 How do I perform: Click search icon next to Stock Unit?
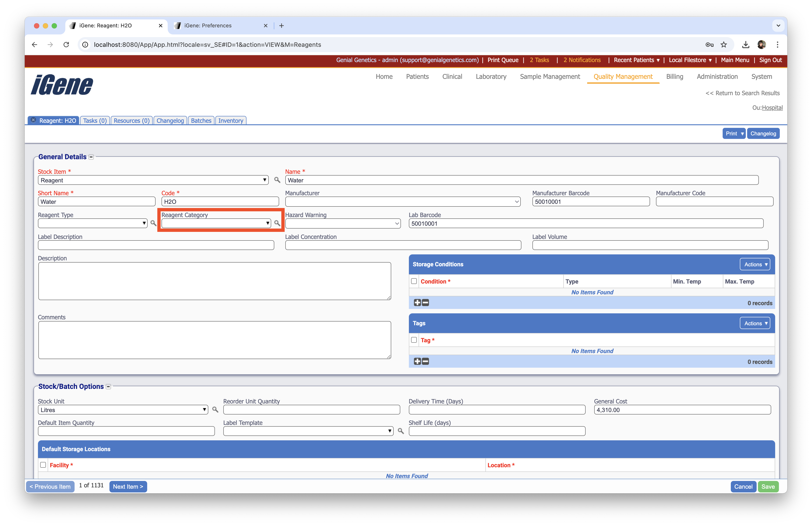click(215, 409)
